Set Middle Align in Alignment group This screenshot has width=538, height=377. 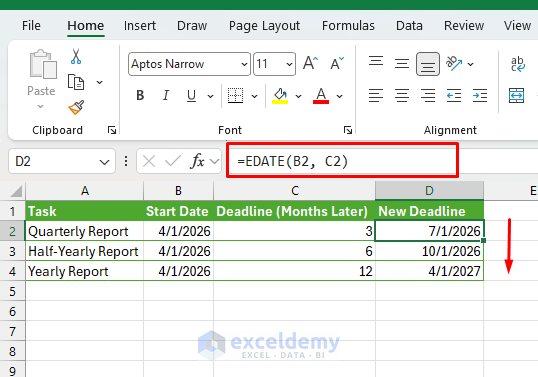(x=402, y=64)
